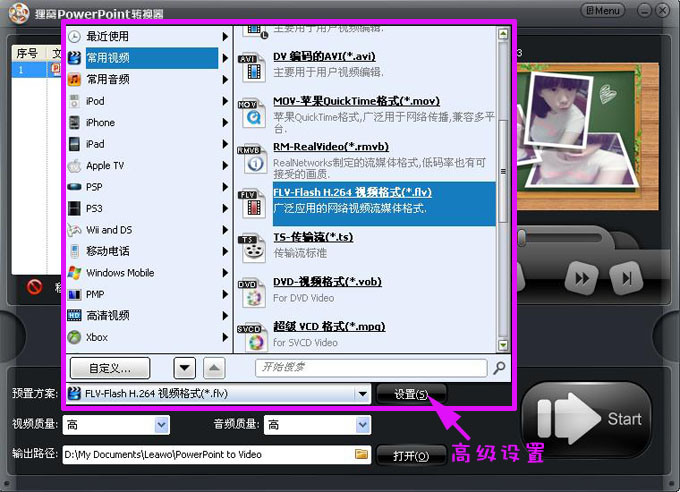Click the DVD vob format icon

(x=252, y=293)
